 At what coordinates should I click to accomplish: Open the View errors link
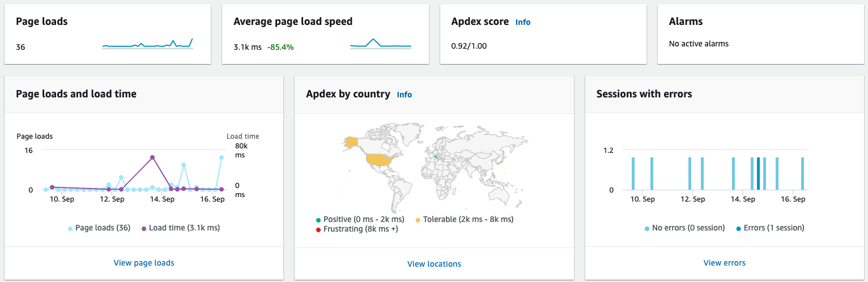724,263
